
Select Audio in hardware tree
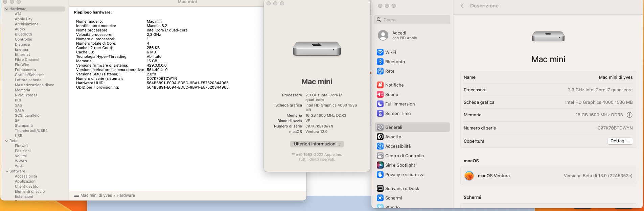coord(20,29)
